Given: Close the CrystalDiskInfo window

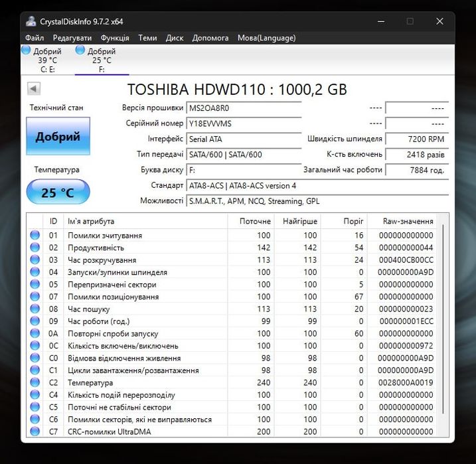Looking at the screenshot, I should click(439, 21).
